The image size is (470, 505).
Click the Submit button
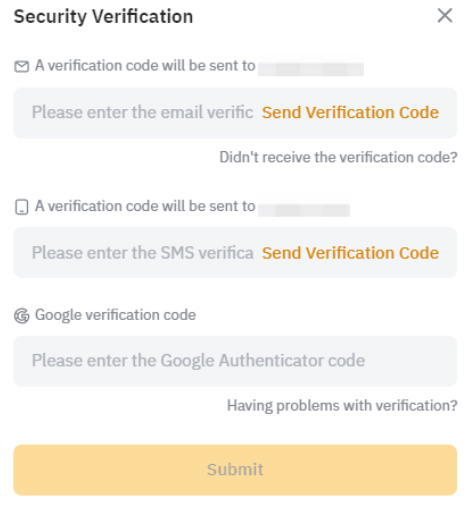pos(235,470)
